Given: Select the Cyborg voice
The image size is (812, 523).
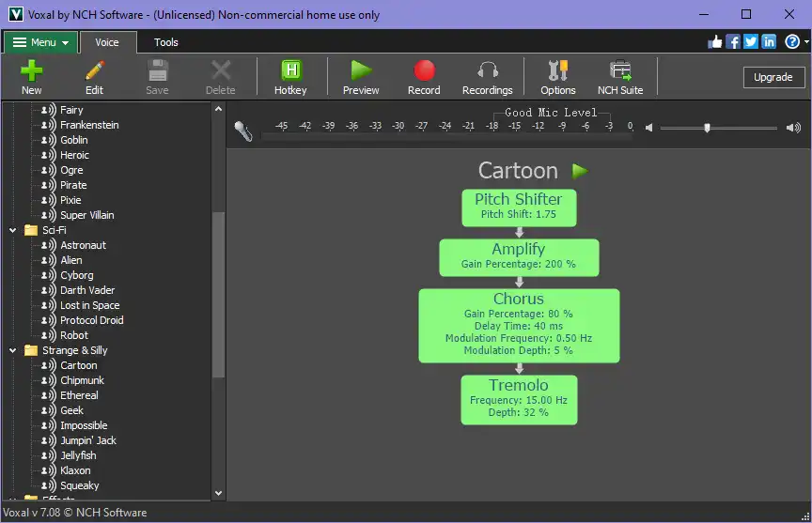Looking at the screenshot, I should click(x=77, y=275).
